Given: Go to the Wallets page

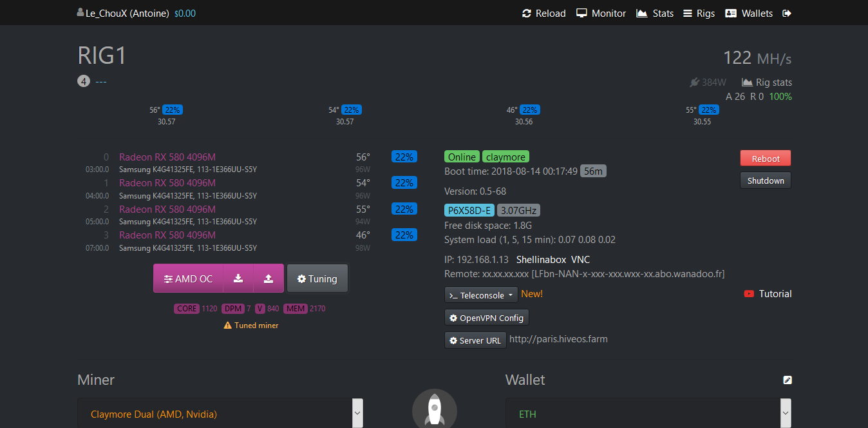Looking at the screenshot, I should [749, 13].
